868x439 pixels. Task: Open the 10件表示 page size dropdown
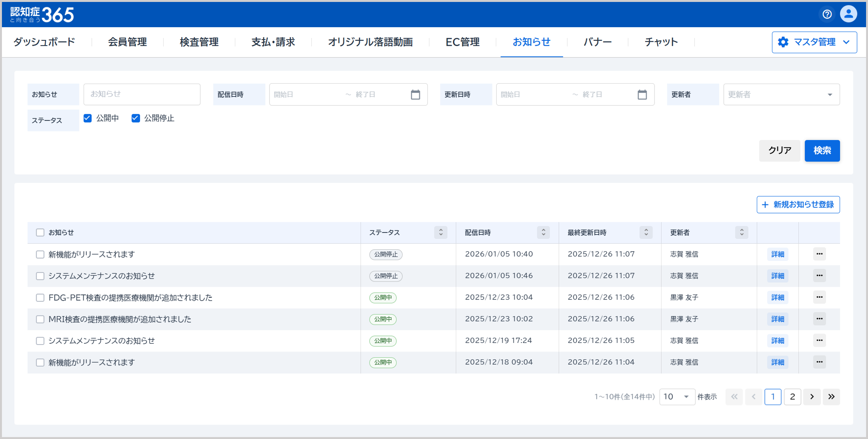click(x=677, y=397)
